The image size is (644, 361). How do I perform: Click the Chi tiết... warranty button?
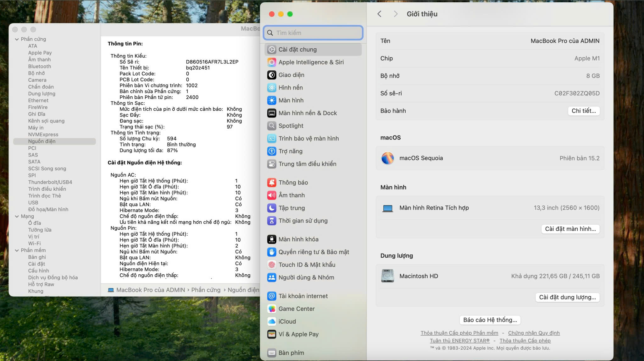pos(584,111)
